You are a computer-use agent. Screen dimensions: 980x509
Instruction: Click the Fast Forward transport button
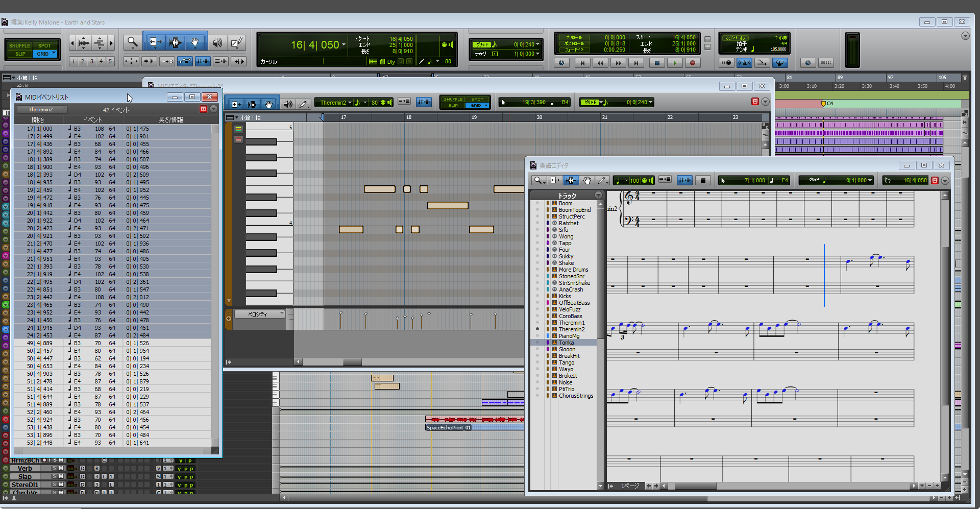point(618,63)
